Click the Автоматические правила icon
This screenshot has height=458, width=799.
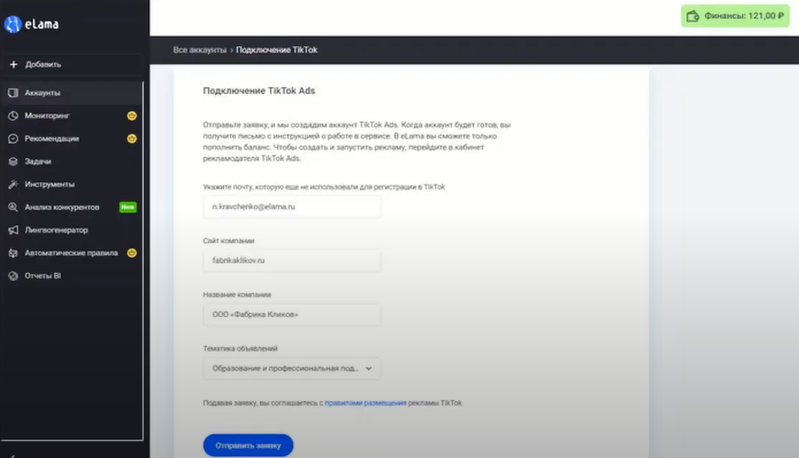pos(13,253)
